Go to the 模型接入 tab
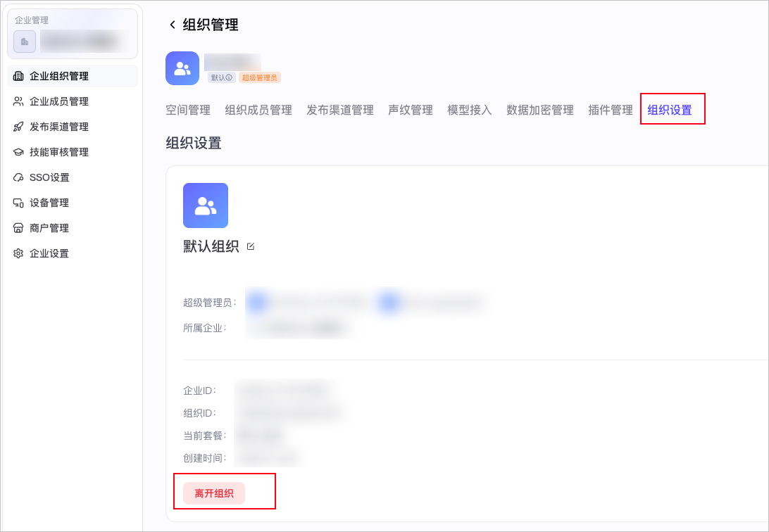Image resolution: width=769 pixels, height=532 pixels. pyautogui.click(x=469, y=110)
